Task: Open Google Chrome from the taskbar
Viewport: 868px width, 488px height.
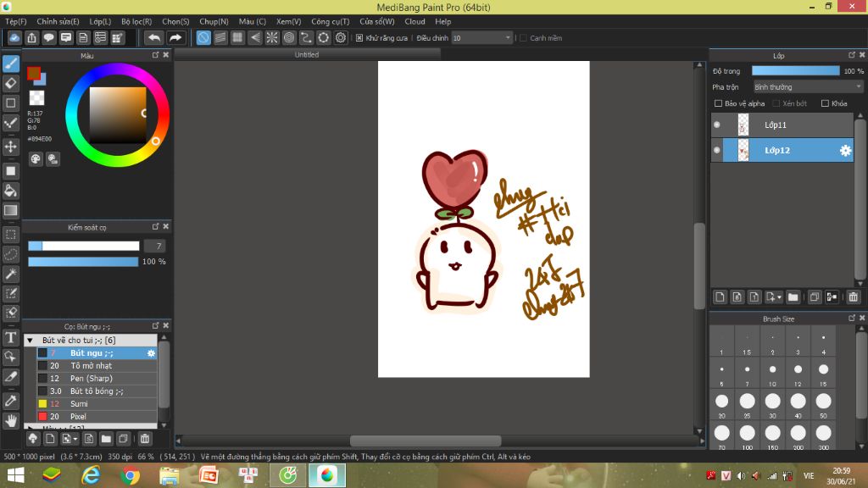Action: pos(130,475)
